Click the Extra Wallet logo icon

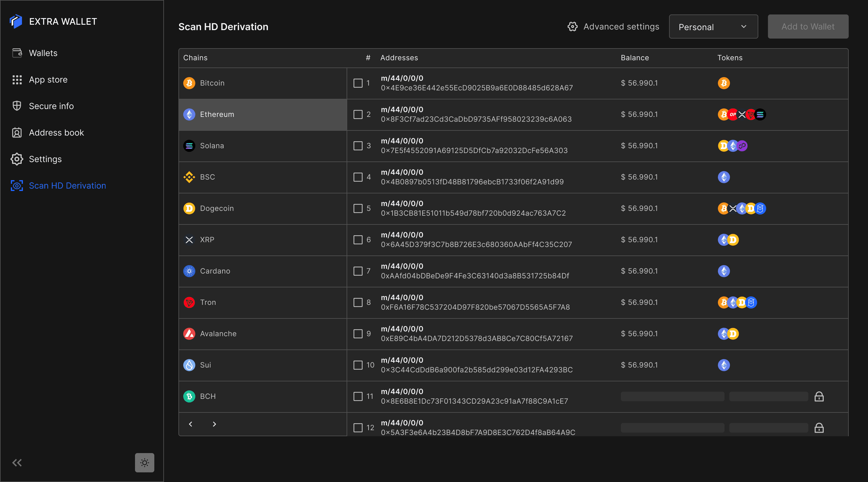(16, 22)
